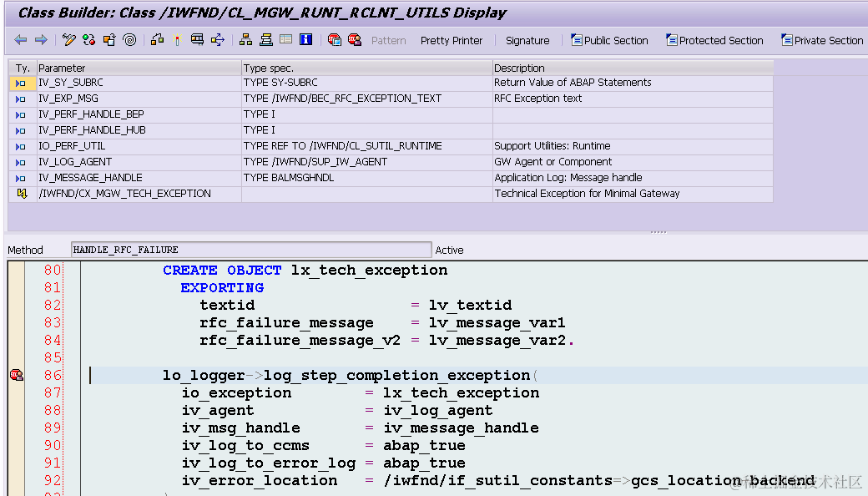Select the IV_LOG_AGENT parameter cell
Viewport: 868px width, 496px height.
139,162
